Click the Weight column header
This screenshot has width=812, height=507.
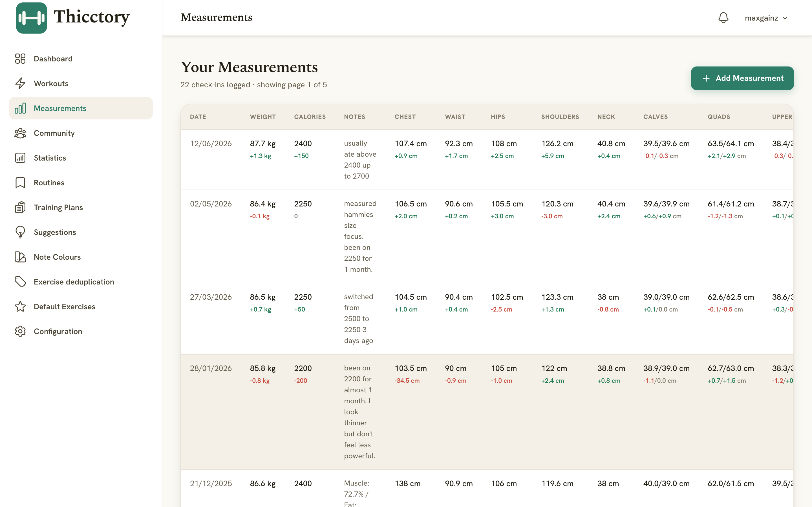click(x=263, y=117)
